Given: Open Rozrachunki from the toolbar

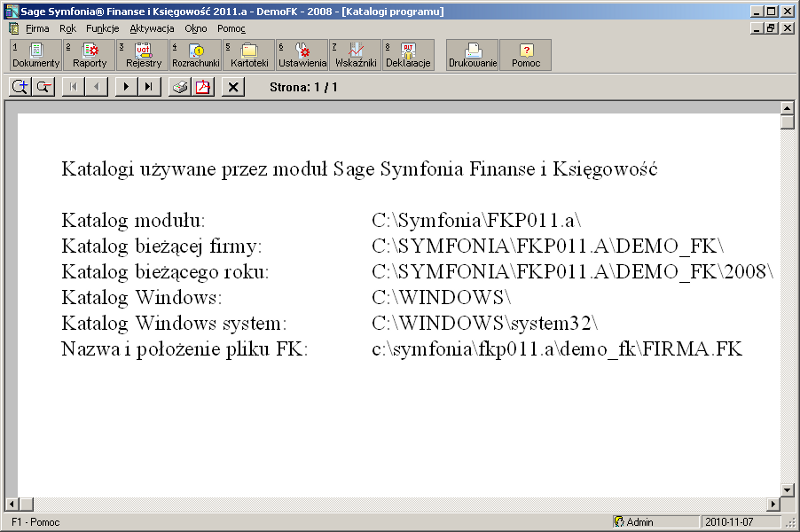Looking at the screenshot, I should (x=195, y=55).
